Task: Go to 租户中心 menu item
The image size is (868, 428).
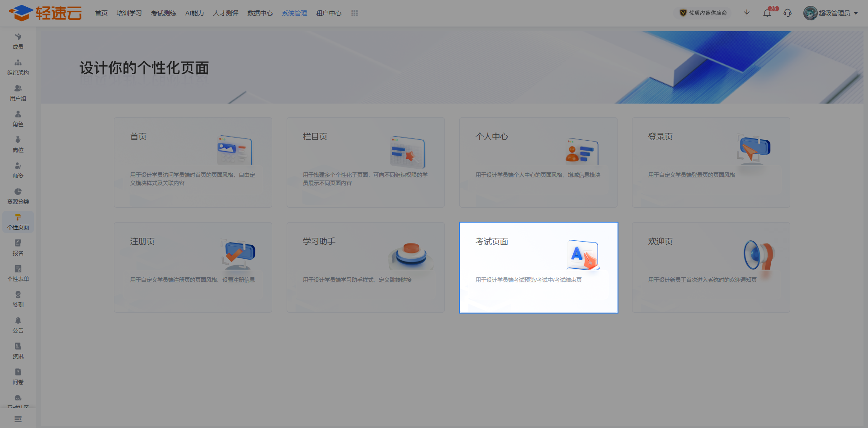Action: [329, 13]
